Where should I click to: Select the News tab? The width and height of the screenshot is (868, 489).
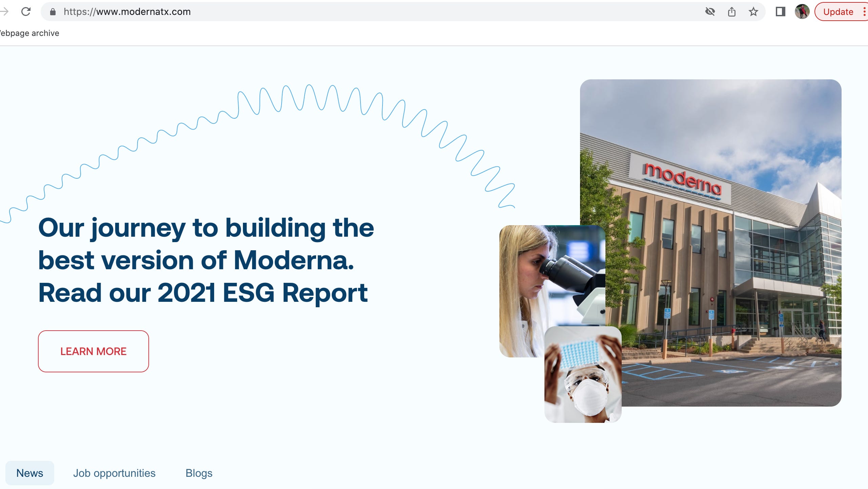coord(30,473)
